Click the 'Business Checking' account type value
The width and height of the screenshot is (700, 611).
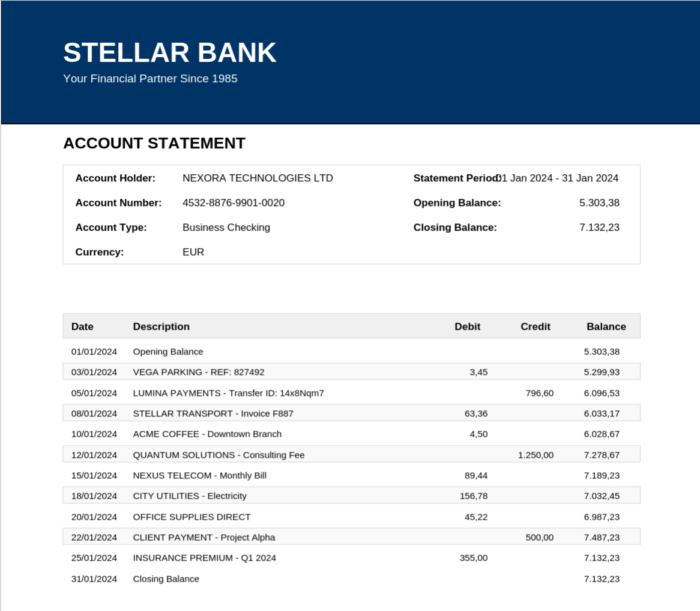pos(226,227)
